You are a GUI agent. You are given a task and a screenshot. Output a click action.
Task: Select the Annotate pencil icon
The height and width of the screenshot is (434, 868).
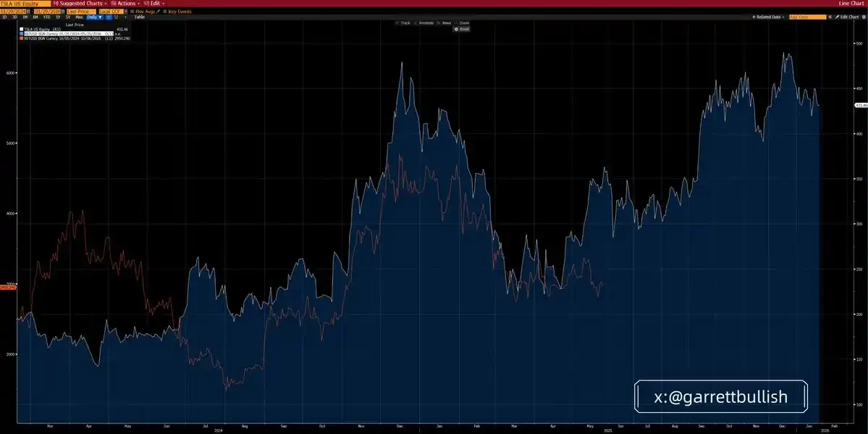click(x=416, y=22)
